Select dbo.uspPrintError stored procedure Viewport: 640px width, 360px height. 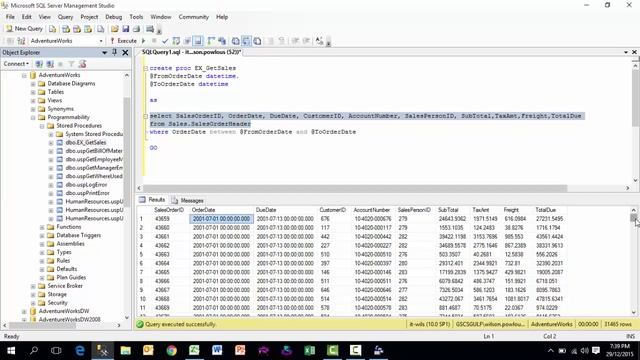87,193
